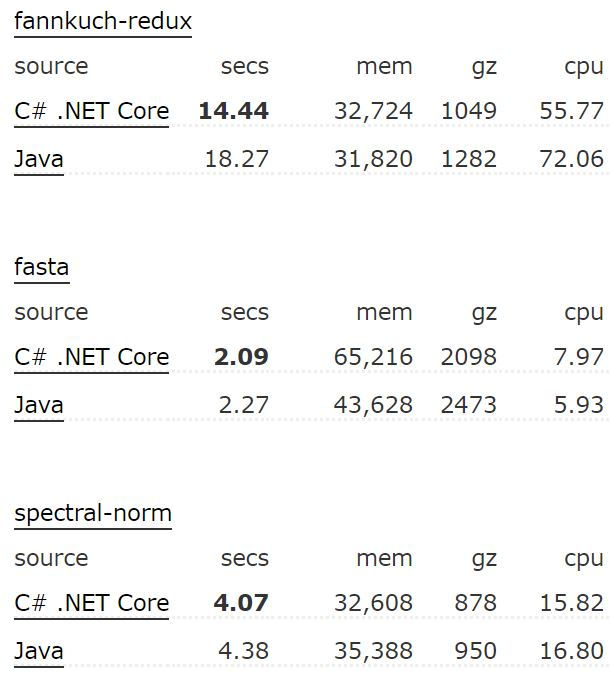Click the 65,216 mem value in fasta
Viewport: 611px width, 675px height.
(x=373, y=356)
